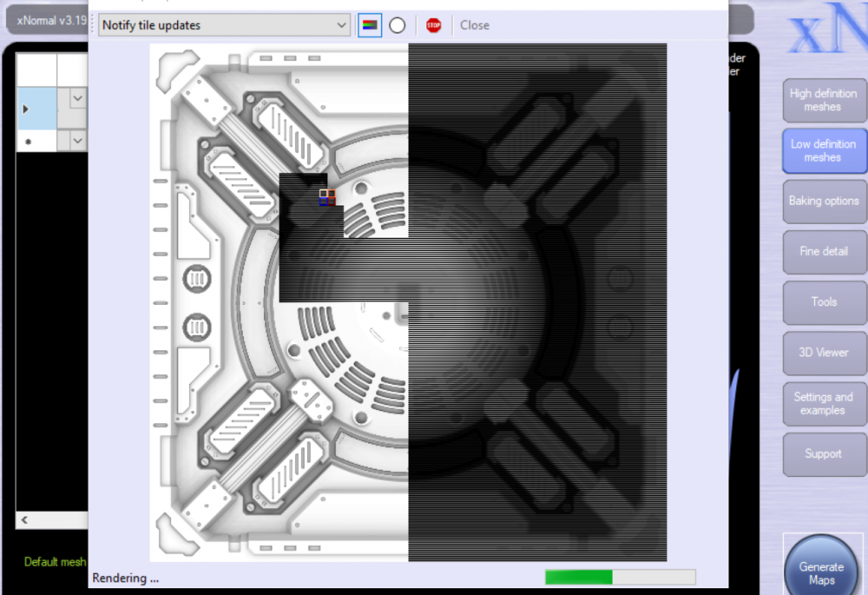Viewport: 868px width, 595px height.
Task: Switch to Low definition meshes tab
Action: [x=823, y=150]
